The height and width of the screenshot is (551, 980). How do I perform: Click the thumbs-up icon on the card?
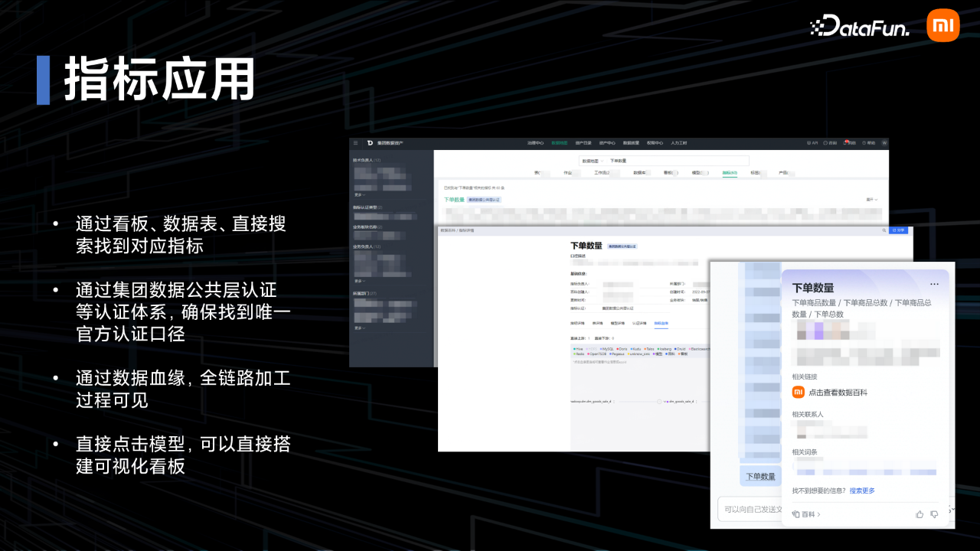[920, 514]
